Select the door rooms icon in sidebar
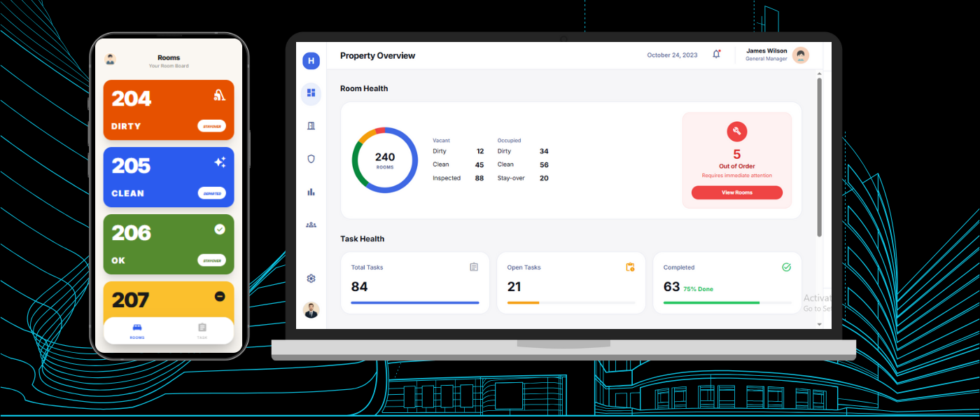 (311, 126)
